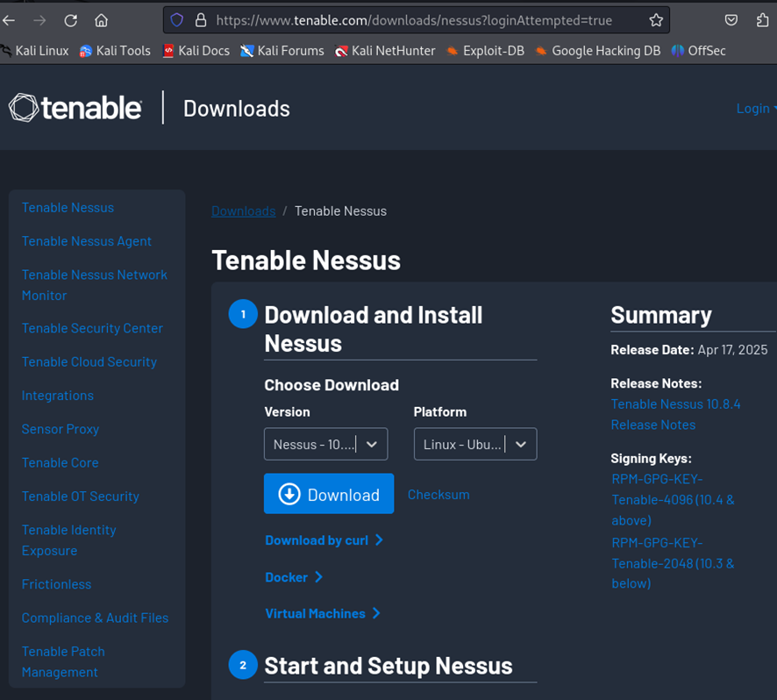Screen dimensions: 777x700
Task: Open the Pocket save icon
Action: (731, 20)
